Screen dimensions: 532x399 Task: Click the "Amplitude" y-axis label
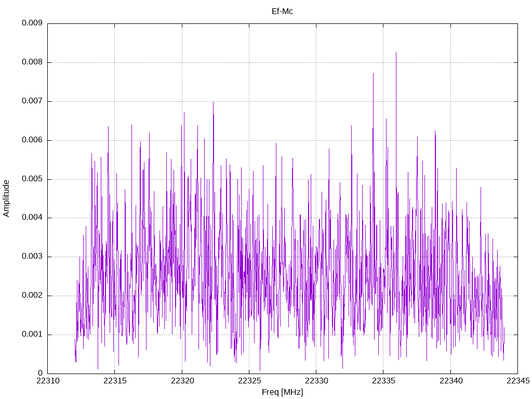pos(6,198)
